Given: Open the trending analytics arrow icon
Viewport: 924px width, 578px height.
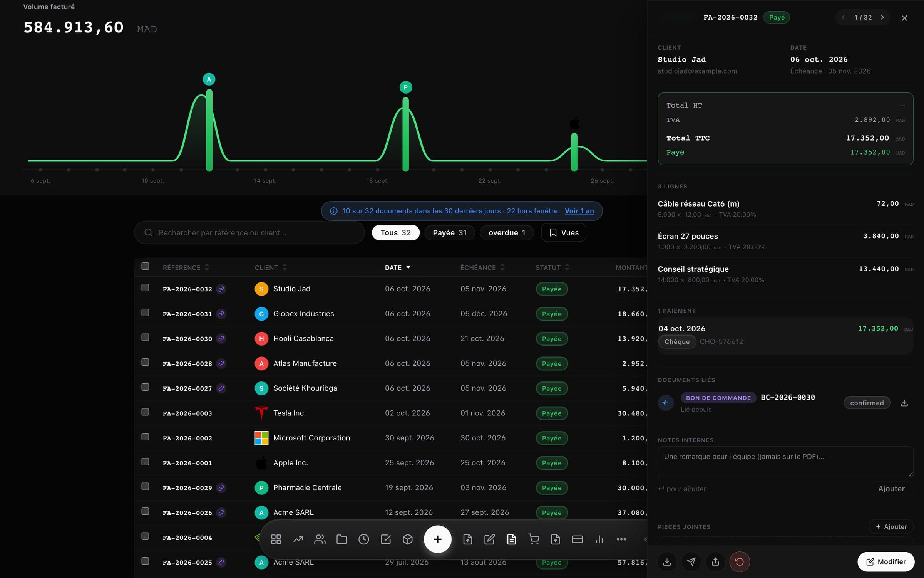Looking at the screenshot, I should pyautogui.click(x=298, y=539).
